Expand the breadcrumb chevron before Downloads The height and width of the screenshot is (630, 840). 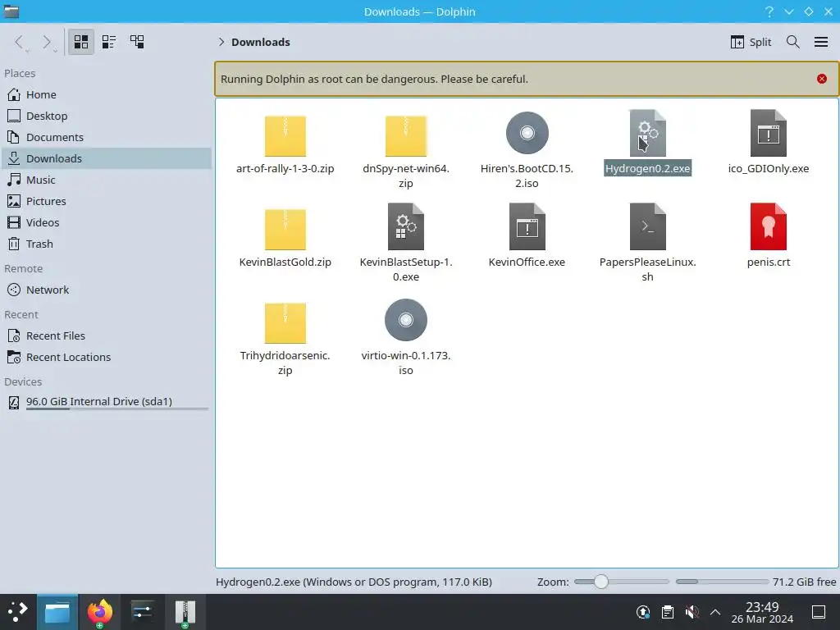(221, 42)
